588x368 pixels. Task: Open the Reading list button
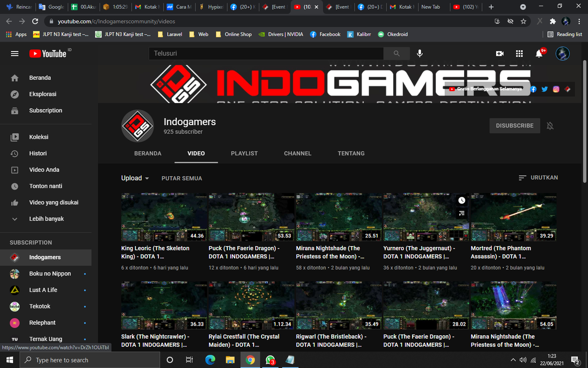click(x=565, y=34)
